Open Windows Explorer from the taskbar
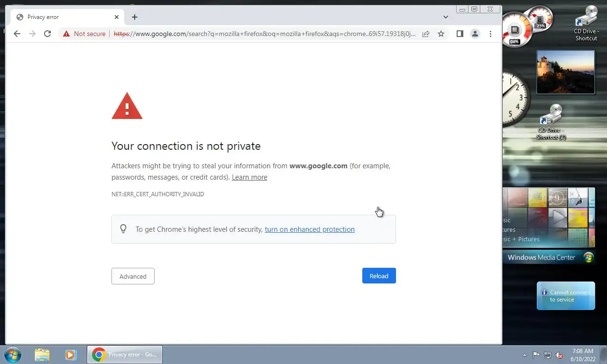Image resolution: width=607 pixels, height=364 pixels. (42, 355)
